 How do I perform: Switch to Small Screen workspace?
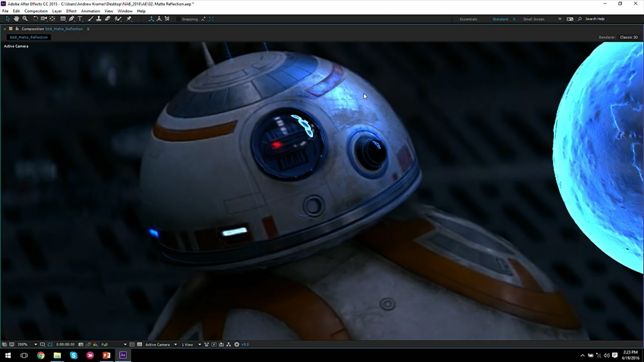tap(534, 19)
